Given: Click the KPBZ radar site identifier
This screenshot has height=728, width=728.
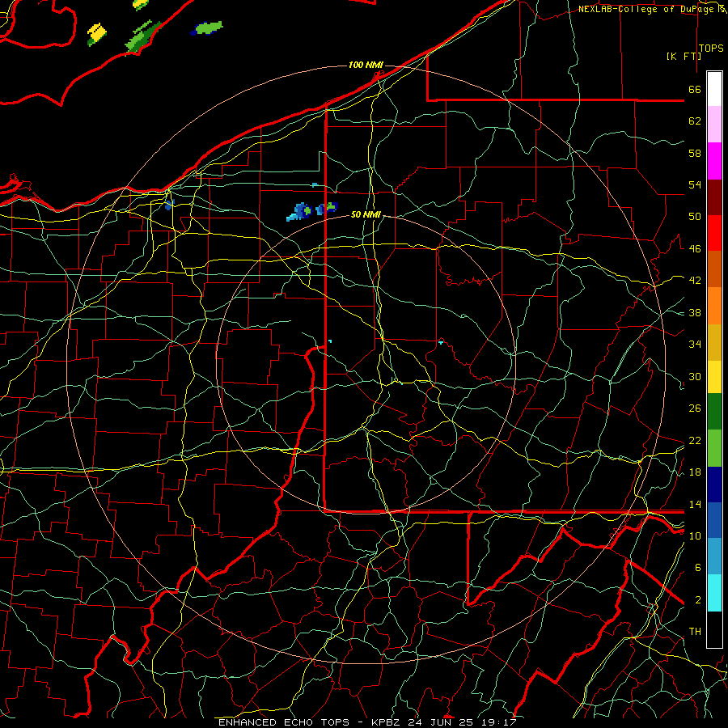Looking at the screenshot, I should (x=387, y=722).
